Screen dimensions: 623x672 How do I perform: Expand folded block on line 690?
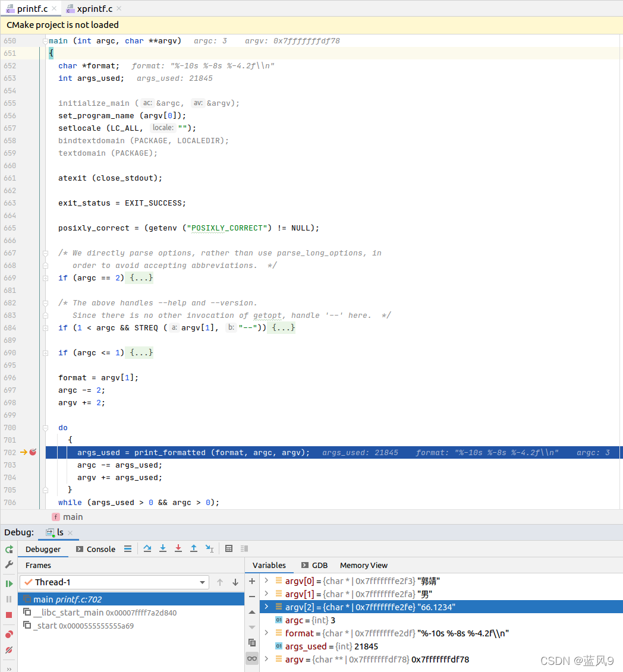coord(45,353)
